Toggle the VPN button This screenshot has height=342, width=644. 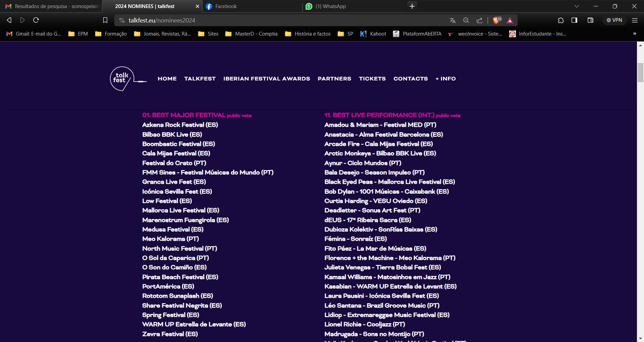(x=614, y=20)
